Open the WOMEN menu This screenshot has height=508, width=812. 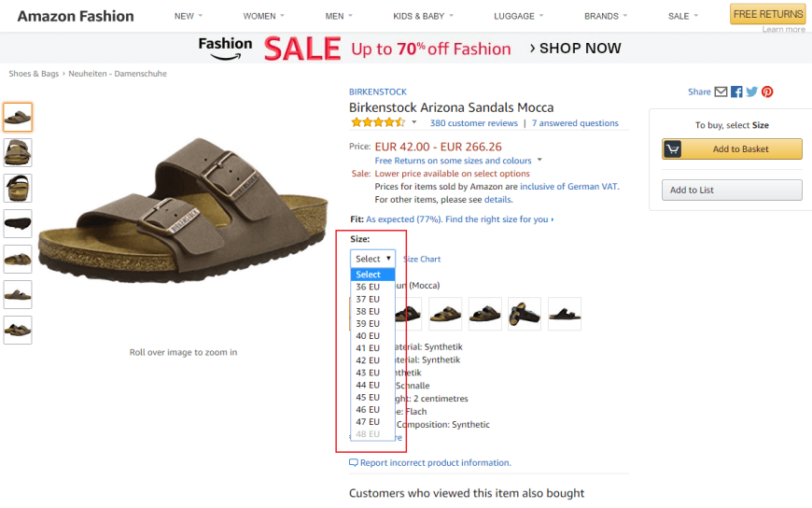tap(263, 16)
